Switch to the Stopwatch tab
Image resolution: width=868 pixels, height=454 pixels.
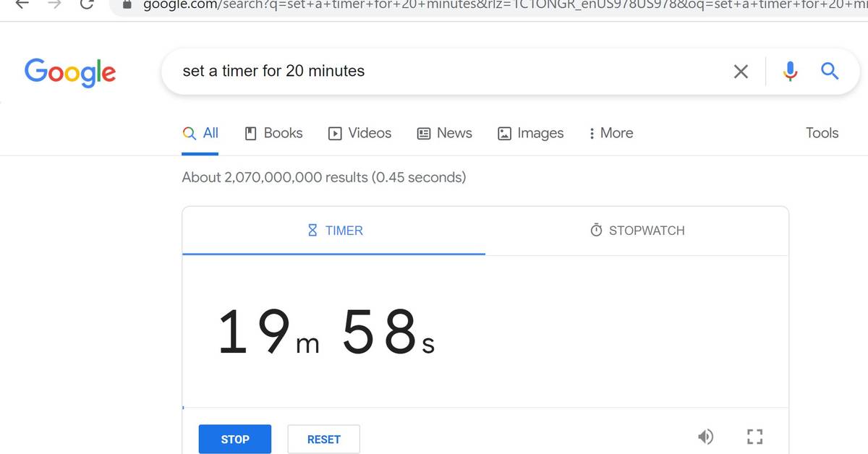[x=637, y=231]
